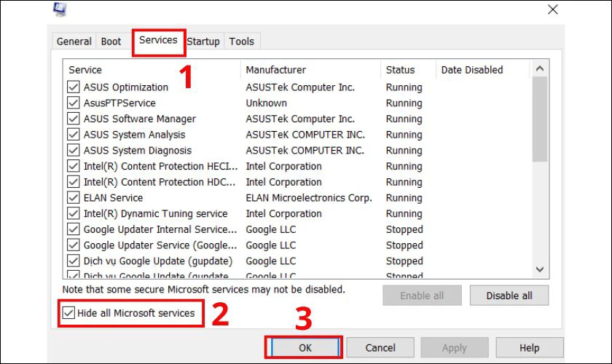This screenshot has height=364, width=612.
Task: Disable ASUS System Diagnosis checkbox
Action: click(74, 150)
